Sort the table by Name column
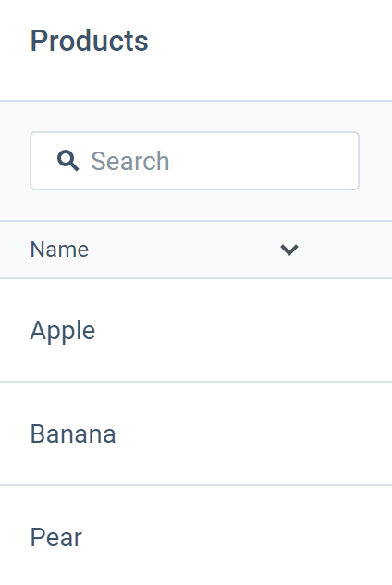392x585 pixels. point(59,250)
